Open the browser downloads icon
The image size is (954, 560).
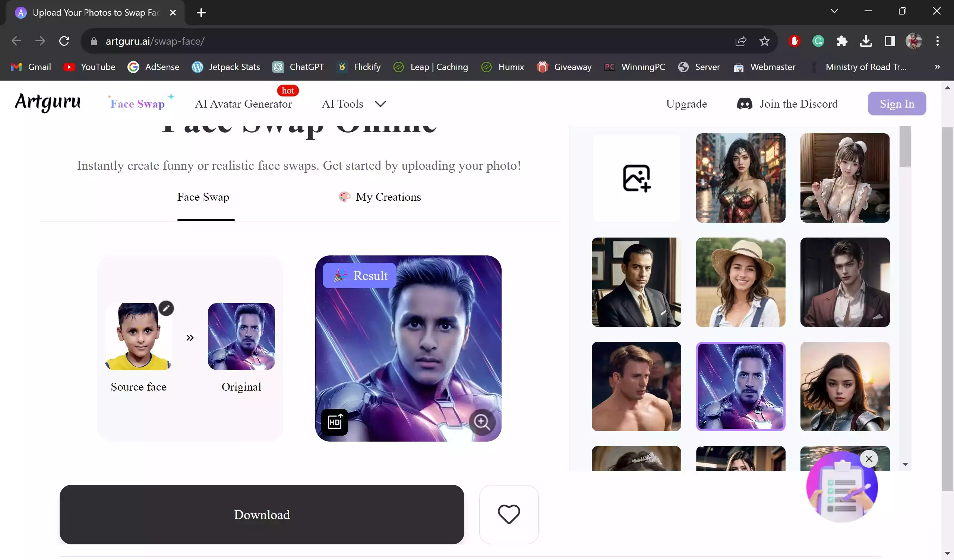click(866, 41)
